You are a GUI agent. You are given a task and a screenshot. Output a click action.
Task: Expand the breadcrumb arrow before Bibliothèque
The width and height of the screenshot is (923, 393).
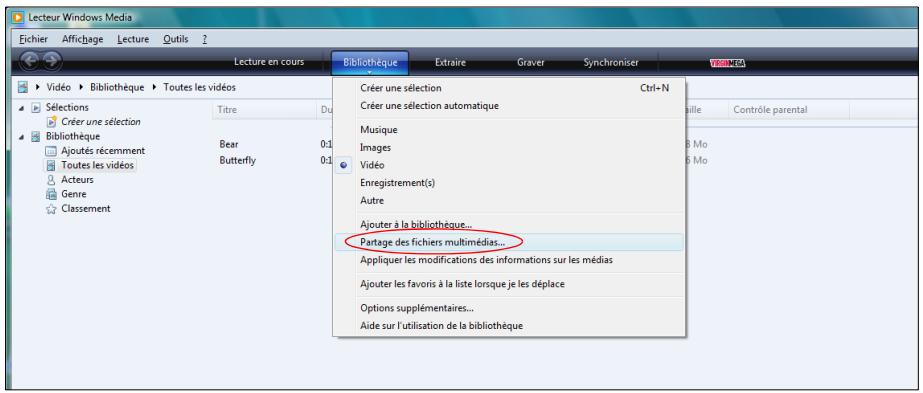point(82,88)
